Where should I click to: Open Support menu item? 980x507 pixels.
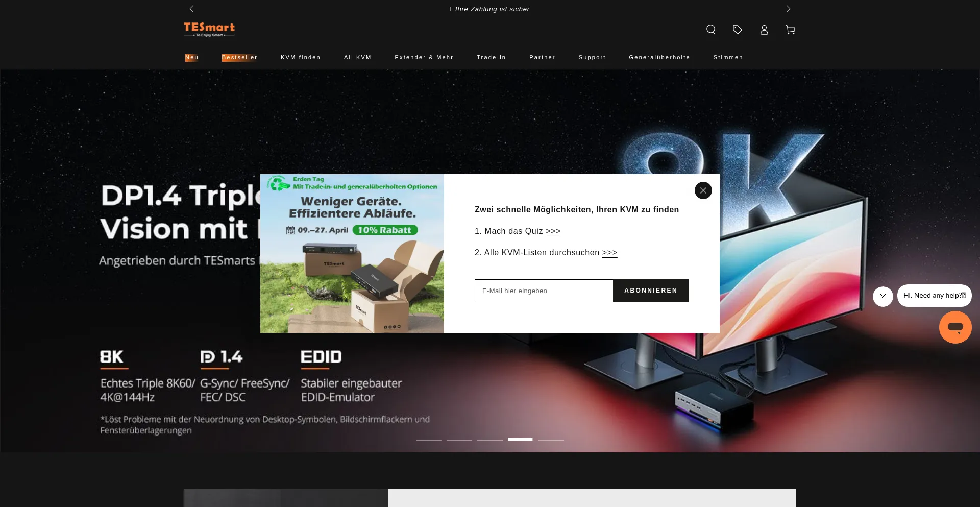592,57
